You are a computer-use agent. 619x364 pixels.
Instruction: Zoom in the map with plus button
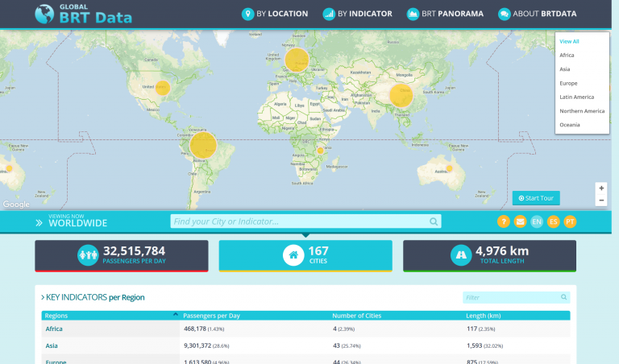click(601, 188)
